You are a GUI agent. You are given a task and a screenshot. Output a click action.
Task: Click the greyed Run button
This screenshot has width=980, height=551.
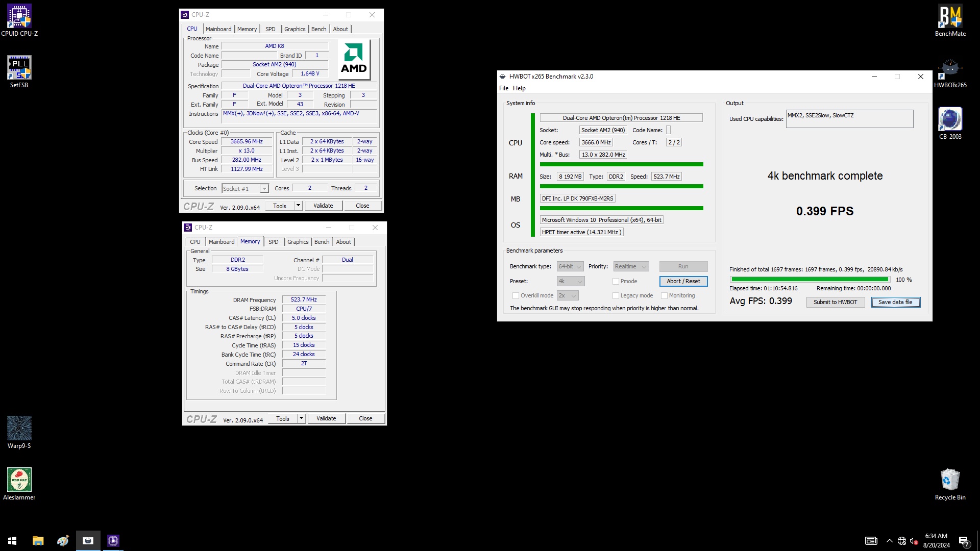(683, 266)
